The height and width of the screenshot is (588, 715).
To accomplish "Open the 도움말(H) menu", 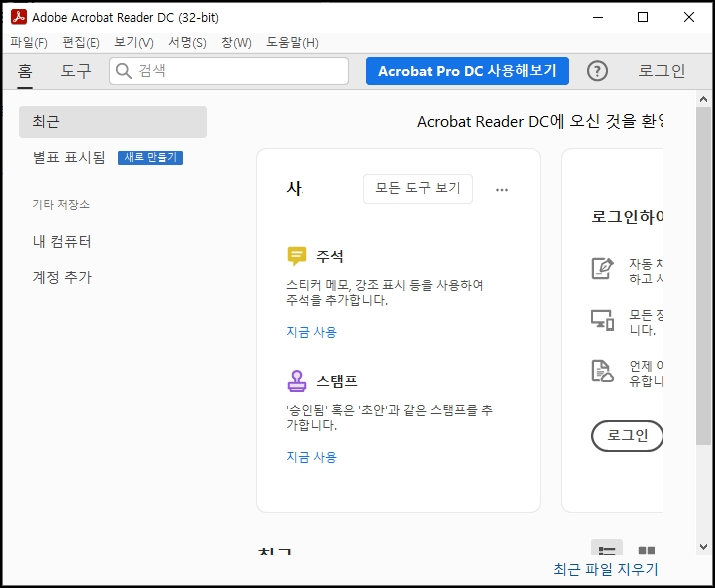I will [x=292, y=42].
